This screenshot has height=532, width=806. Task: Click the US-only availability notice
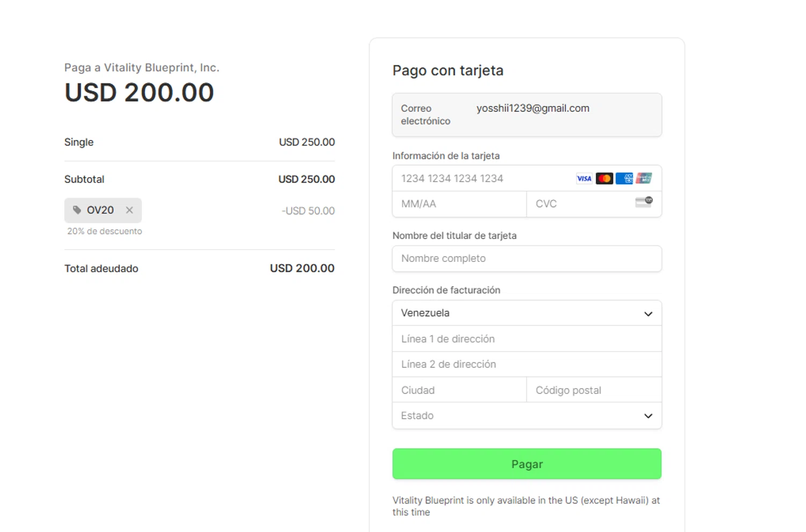[x=526, y=506]
